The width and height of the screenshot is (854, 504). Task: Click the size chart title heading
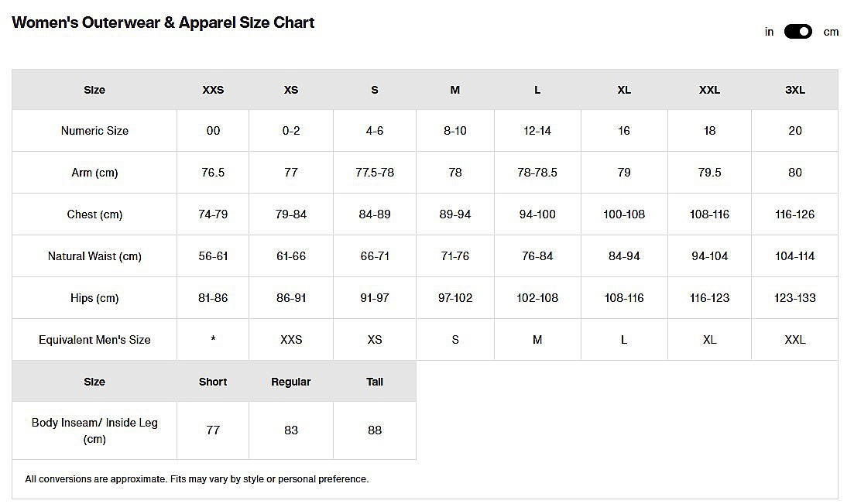[163, 22]
